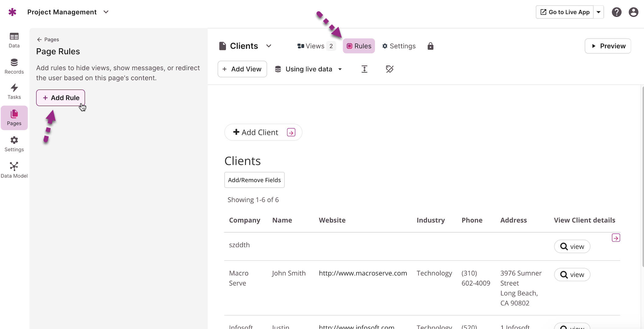This screenshot has height=329, width=644.
Task: Open the user account profile icon
Action: pos(633,12)
